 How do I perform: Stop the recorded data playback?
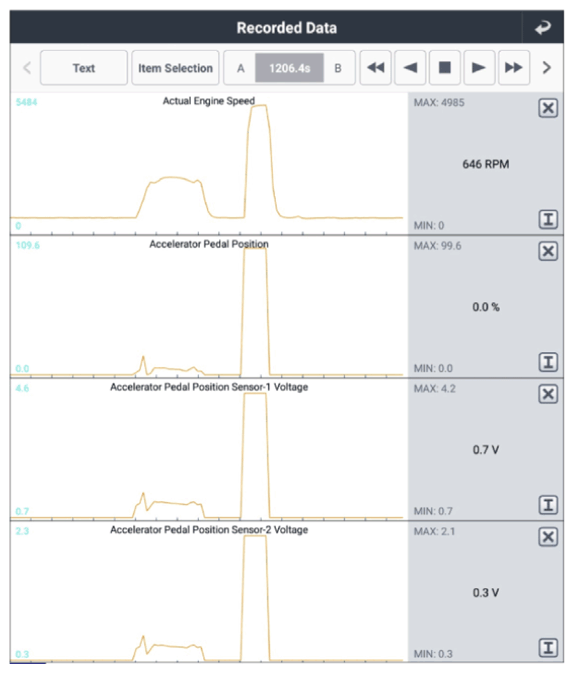445,68
